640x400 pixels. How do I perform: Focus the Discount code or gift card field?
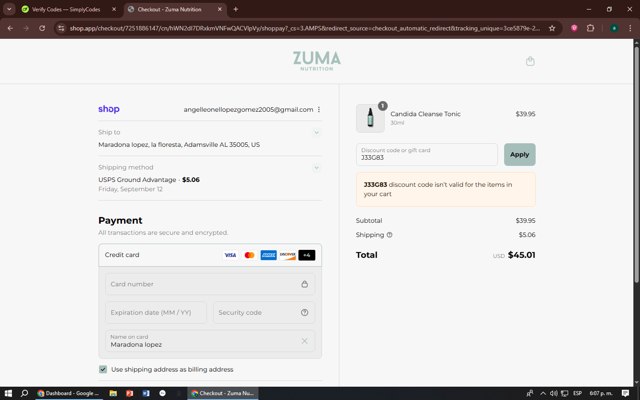click(x=427, y=154)
